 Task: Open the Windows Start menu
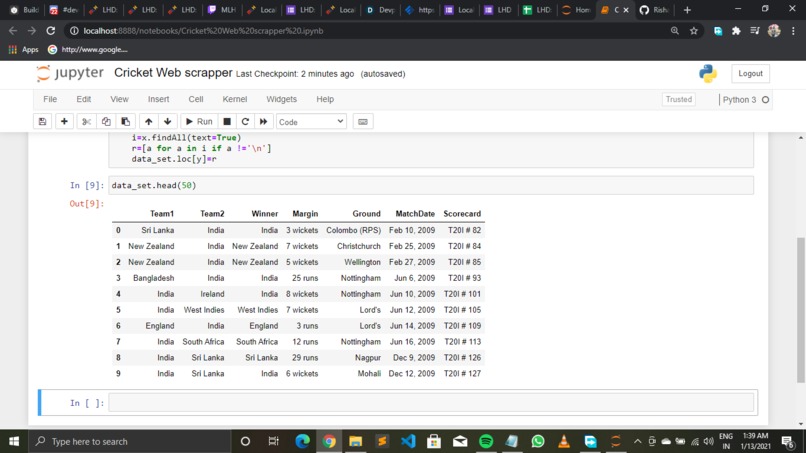coord(14,441)
